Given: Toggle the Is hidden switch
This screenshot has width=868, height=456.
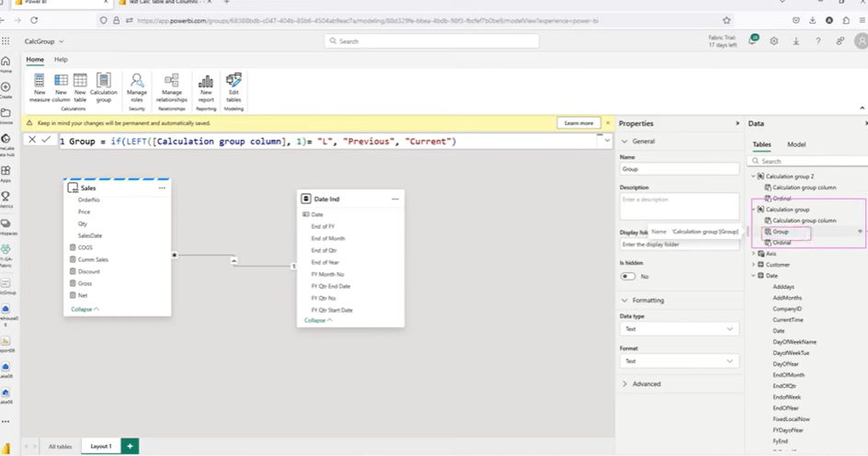Looking at the screenshot, I should click(x=628, y=276).
